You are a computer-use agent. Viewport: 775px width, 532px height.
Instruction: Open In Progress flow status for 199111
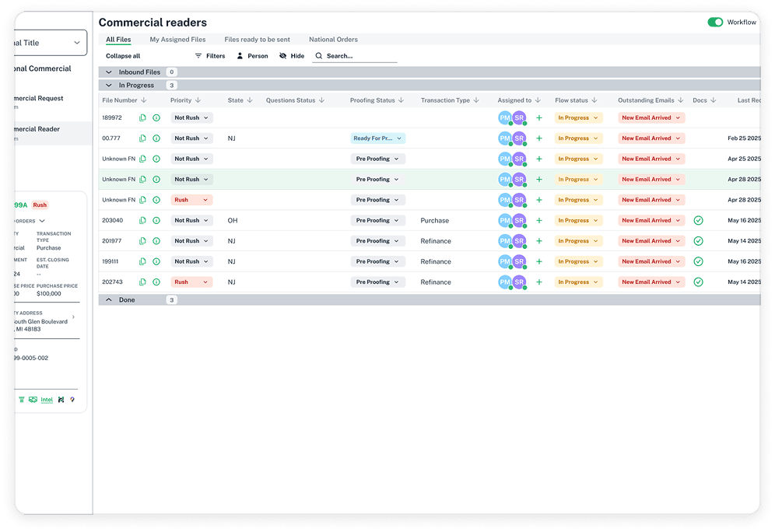(x=578, y=261)
